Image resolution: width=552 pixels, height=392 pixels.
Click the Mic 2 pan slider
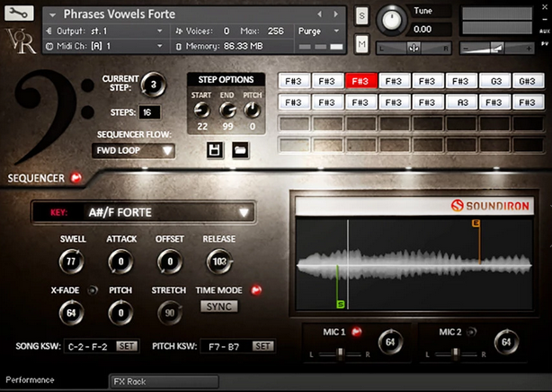click(456, 354)
